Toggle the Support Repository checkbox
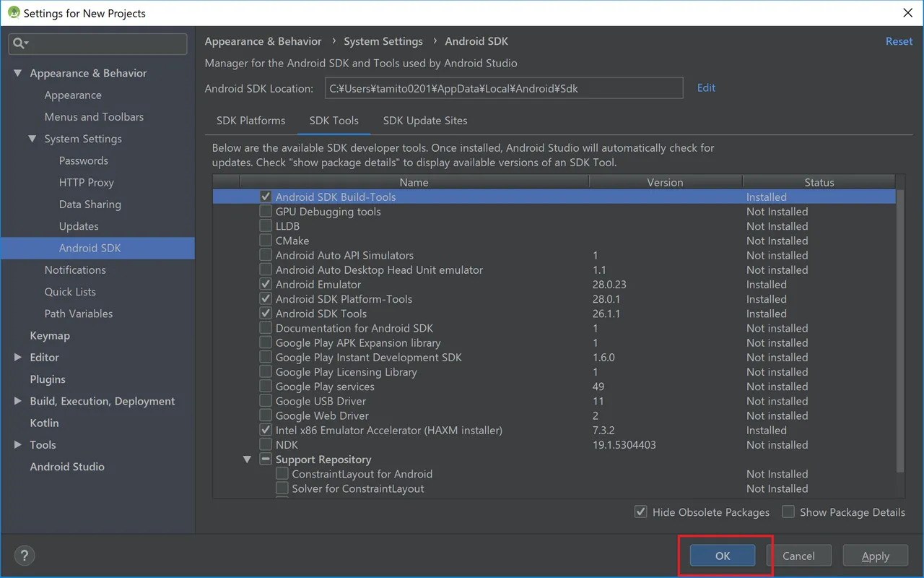Image resolution: width=924 pixels, height=578 pixels. click(266, 459)
